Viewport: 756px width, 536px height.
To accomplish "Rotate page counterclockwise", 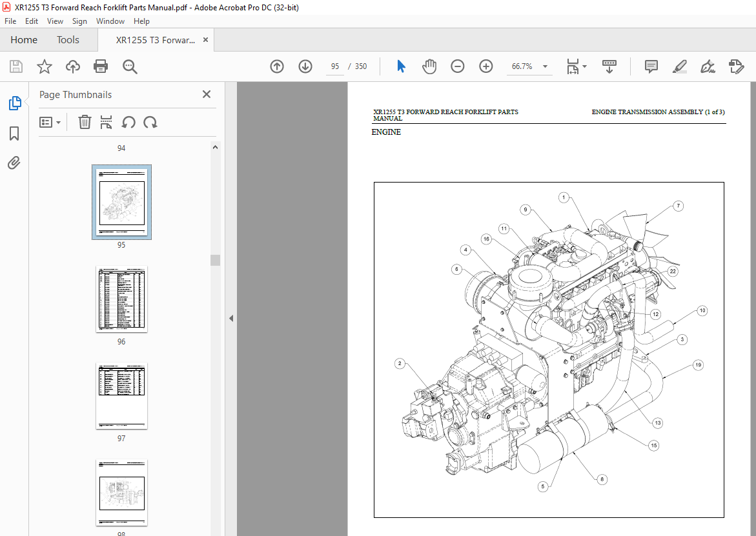I will pyautogui.click(x=128, y=123).
